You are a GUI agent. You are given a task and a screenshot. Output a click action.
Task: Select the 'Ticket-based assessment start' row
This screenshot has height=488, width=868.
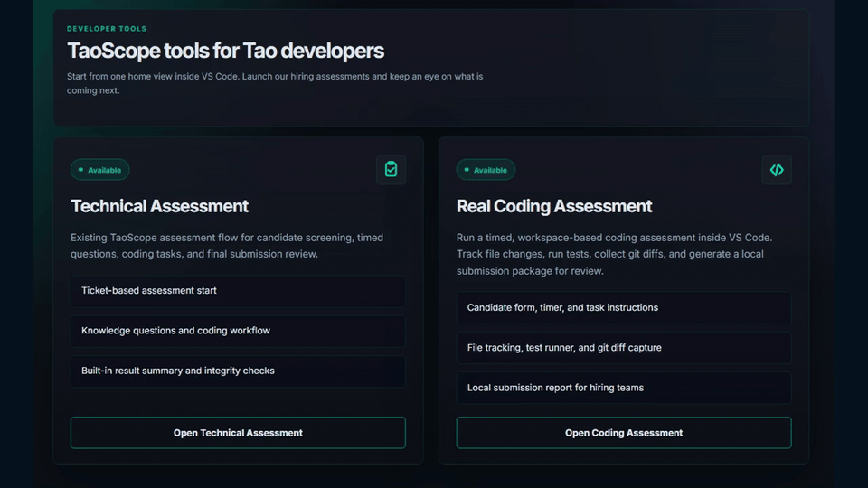238,291
